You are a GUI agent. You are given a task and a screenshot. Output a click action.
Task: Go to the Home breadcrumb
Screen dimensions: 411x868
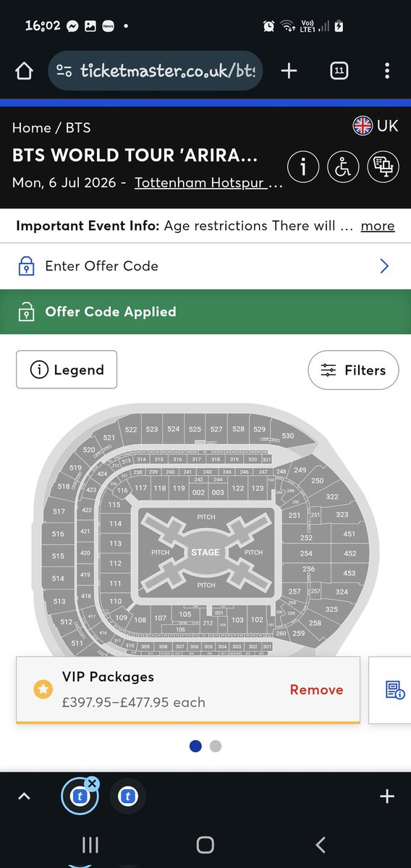(x=31, y=128)
